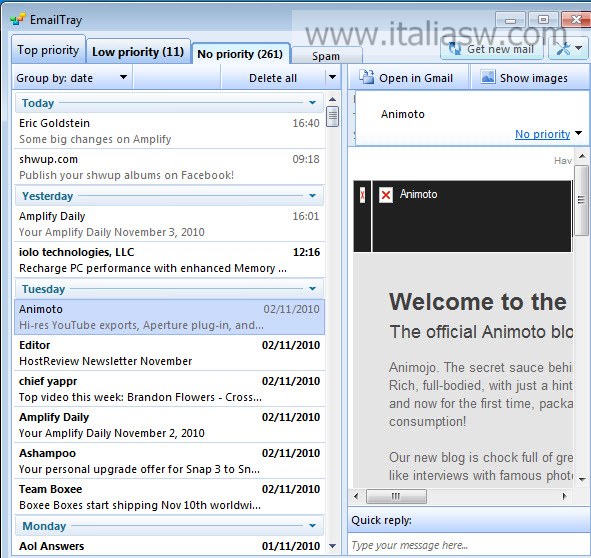The width and height of the screenshot is (591, 558).
Task: Open the Group by: date dropdown
Action: tap(72, 78)
